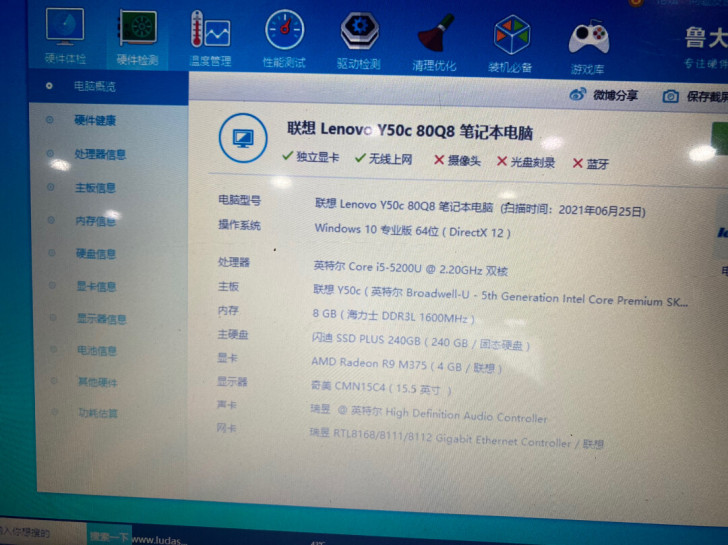Click scan date 2021年06月25日 text
This screenshot has height=545, width=728.
click(x=599, y=211)
